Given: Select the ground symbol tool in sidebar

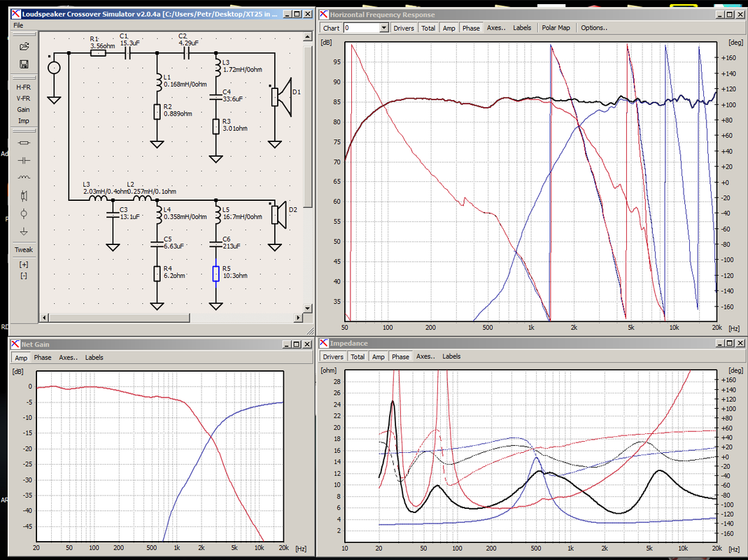Looking at the screenshot, I should [x=24, y=232].
